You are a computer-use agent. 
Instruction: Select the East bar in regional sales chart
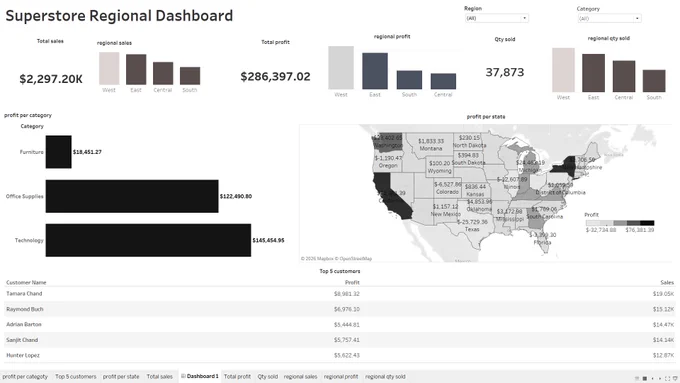136,69
